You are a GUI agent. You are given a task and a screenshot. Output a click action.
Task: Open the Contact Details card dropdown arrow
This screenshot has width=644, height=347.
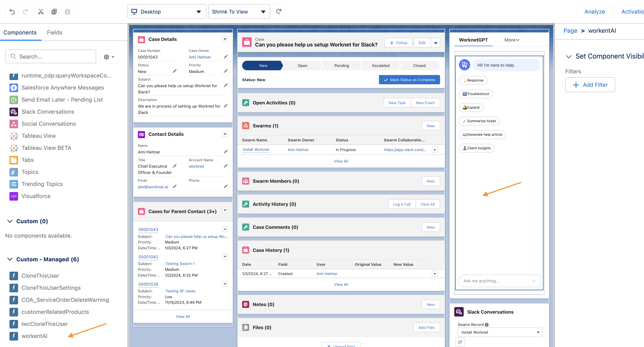point(225,134)
